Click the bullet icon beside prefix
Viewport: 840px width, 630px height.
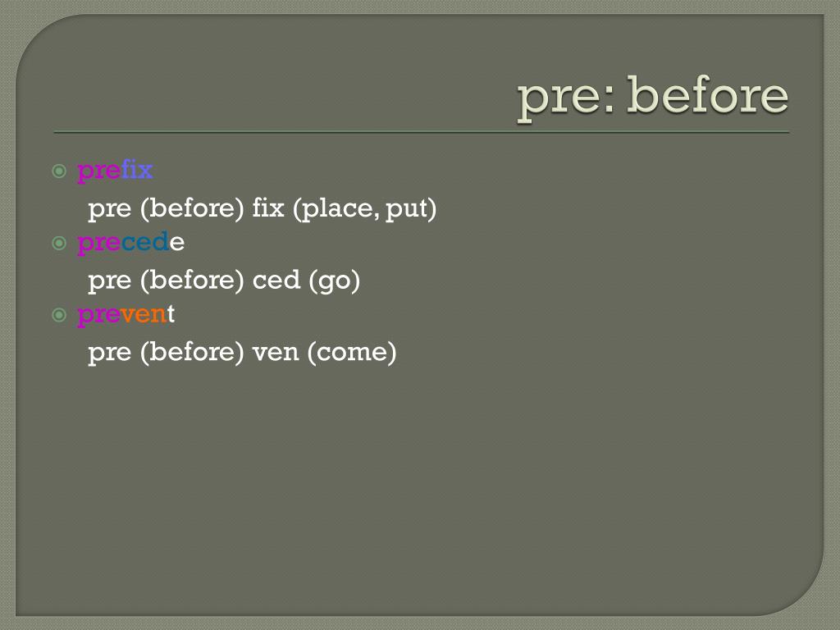(x=59, y=171)
